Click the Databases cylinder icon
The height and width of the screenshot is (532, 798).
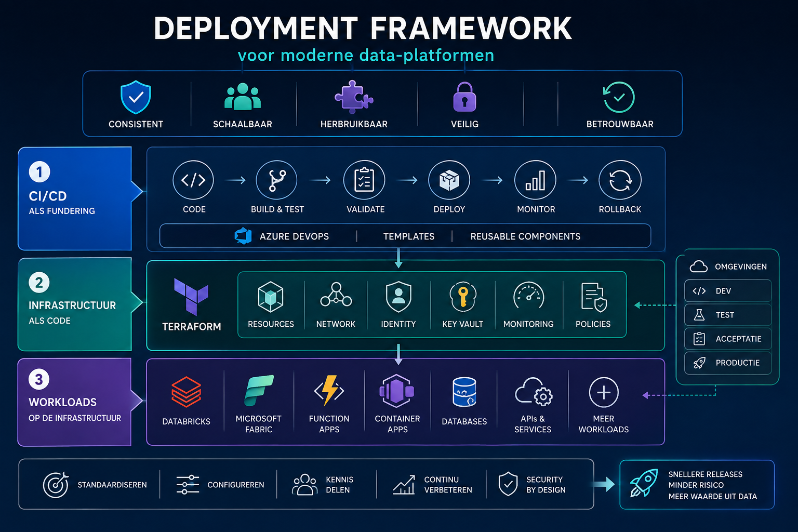[x=464, y=392]
